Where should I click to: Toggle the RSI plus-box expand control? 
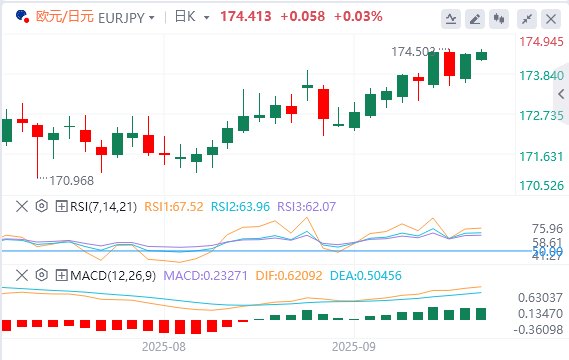61,206
